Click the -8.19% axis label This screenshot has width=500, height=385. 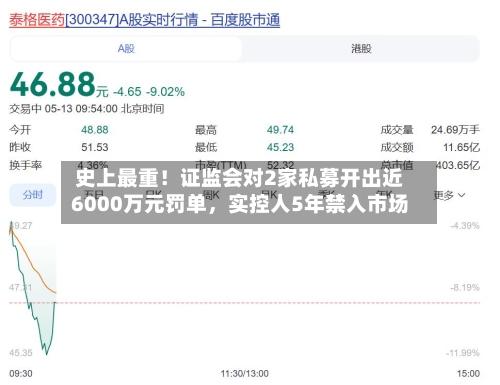tap(465, 287)
